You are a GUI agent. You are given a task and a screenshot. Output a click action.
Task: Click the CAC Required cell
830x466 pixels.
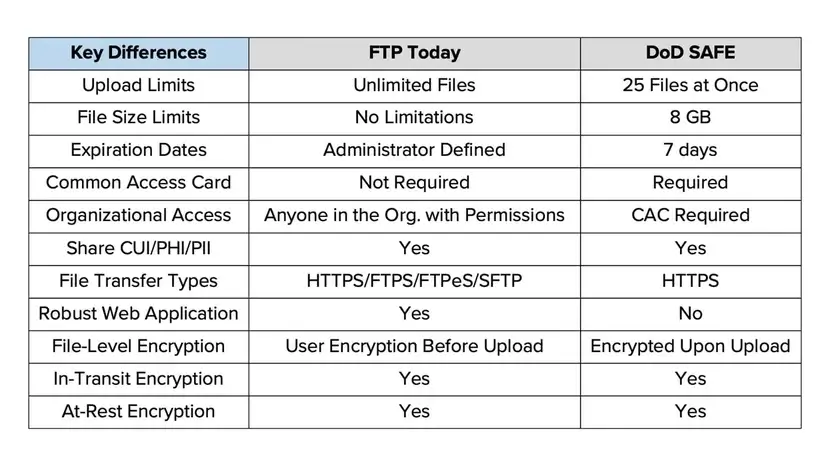[690, 215]
